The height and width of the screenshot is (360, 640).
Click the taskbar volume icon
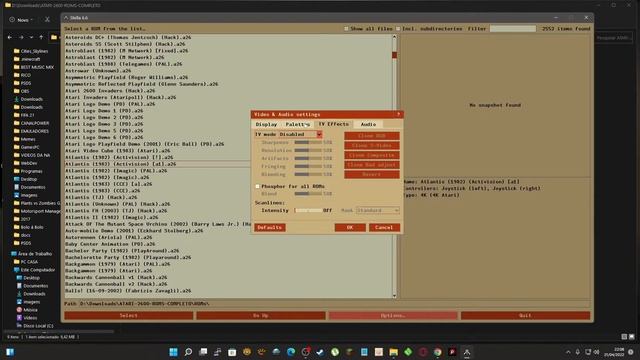click(x=597, y=352)
